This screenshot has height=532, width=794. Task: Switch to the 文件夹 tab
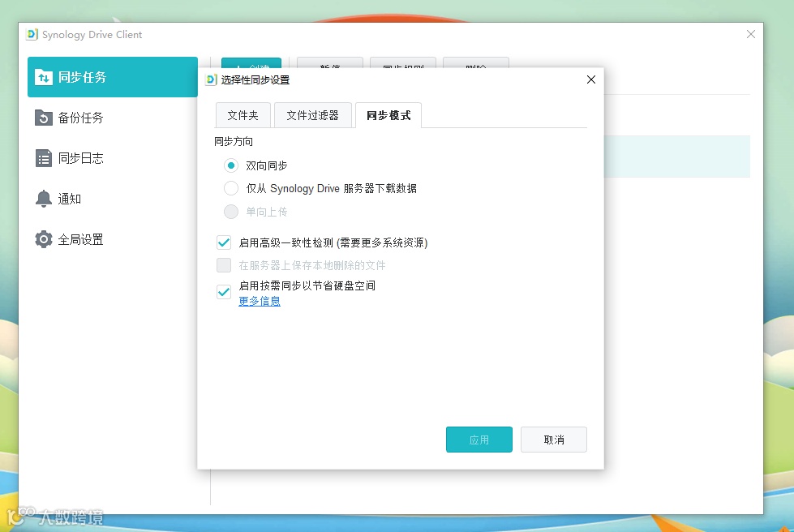(x=243, y=115)
